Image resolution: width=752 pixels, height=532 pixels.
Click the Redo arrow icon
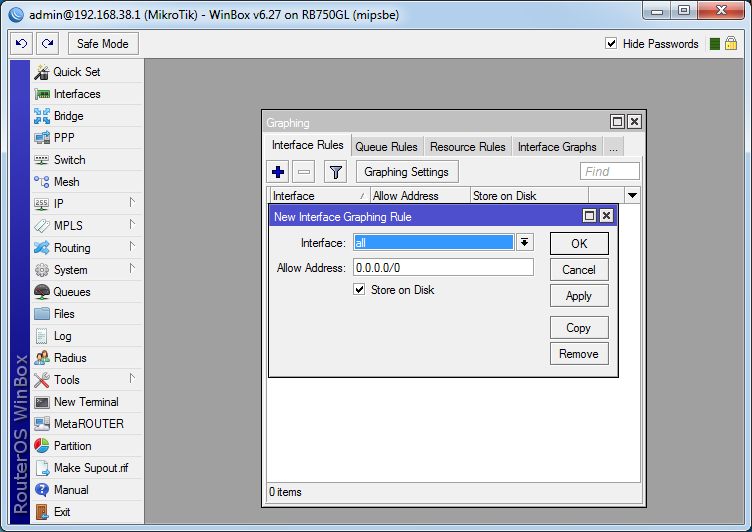(47, 44)
